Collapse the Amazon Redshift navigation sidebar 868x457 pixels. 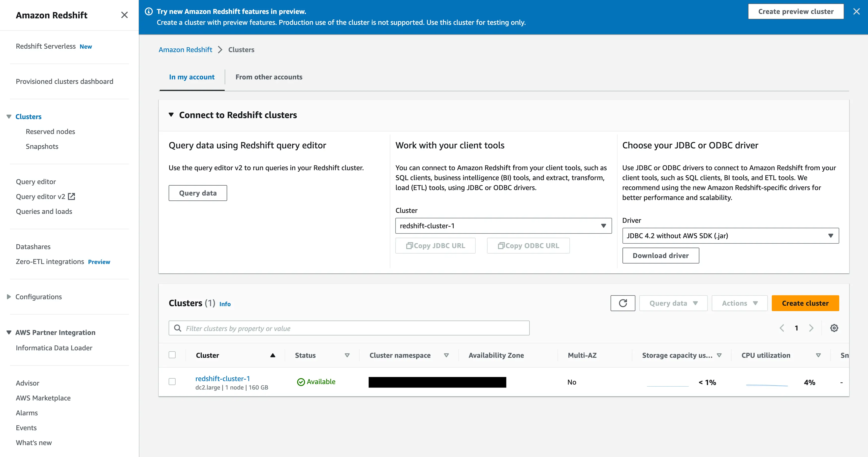click(124, 15)
